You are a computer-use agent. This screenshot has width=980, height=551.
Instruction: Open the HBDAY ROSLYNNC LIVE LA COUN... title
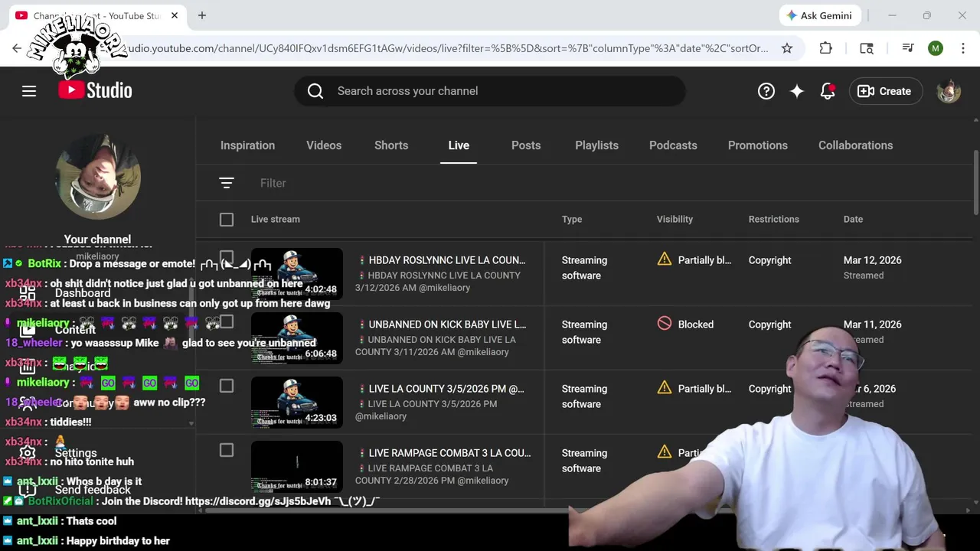coord(441,260)
